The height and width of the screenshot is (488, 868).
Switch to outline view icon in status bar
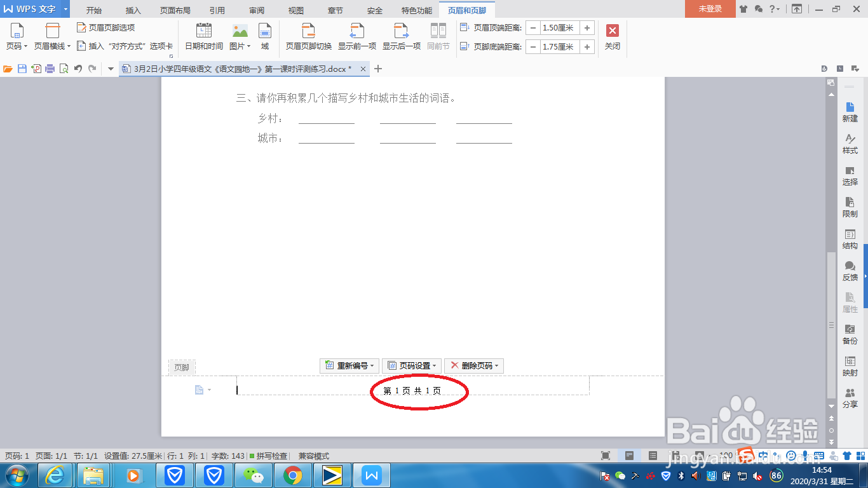pyautogui.click(x=653, y=456)
